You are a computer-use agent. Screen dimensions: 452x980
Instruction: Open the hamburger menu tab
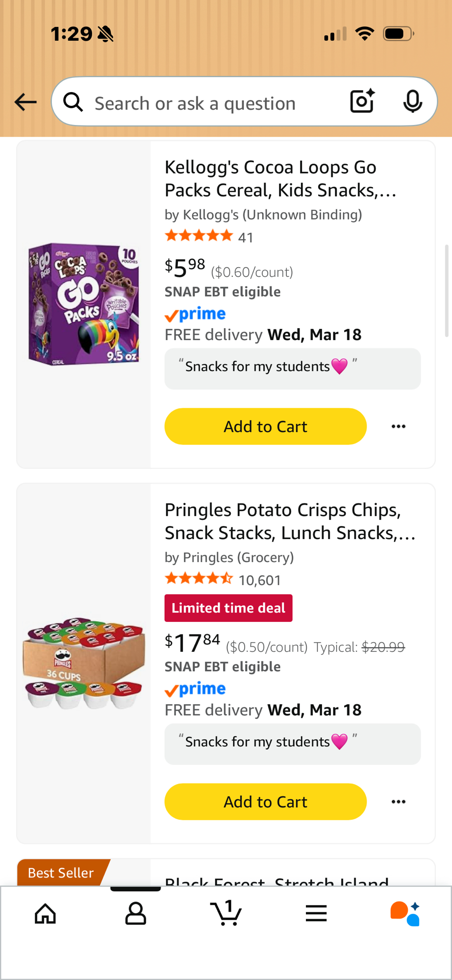pos(316,913)
